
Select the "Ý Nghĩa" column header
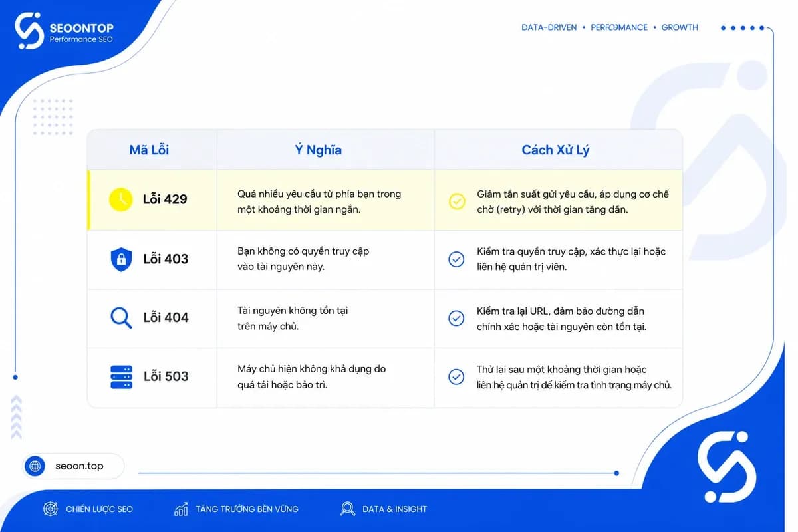(x=319, y=150)
